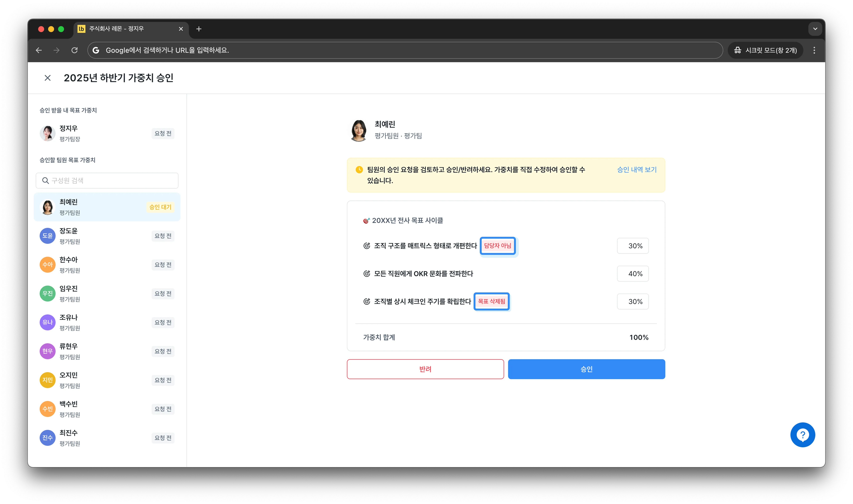This screenshot has height=504, width=853.
Task: Click the goal icon beside 조직 구조를 매트릭스
Action: tap(367, 246)
